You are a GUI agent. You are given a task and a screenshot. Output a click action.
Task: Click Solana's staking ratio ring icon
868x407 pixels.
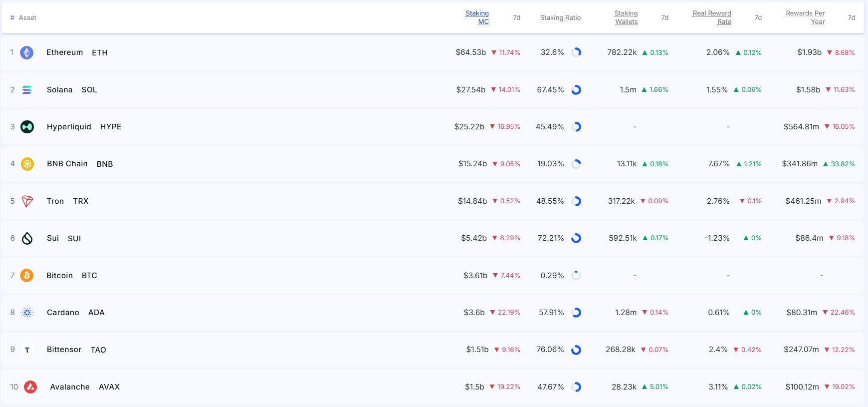(576, 90)
